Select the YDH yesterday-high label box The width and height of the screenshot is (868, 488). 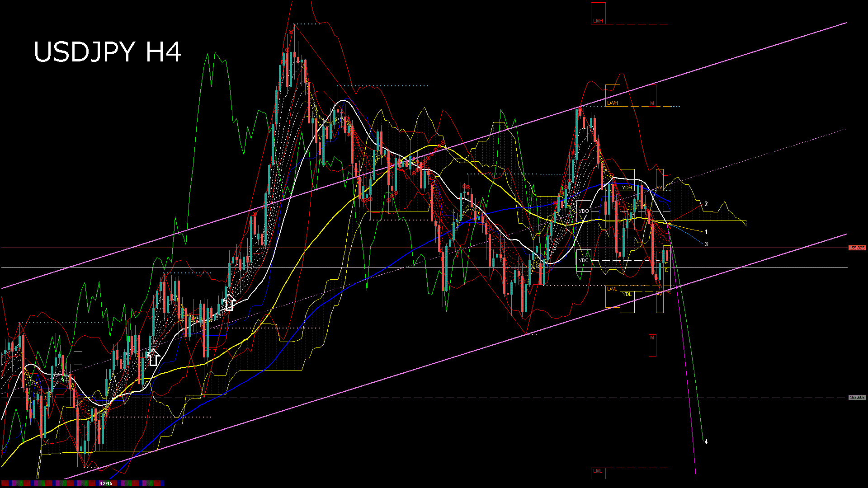(627, 188)
